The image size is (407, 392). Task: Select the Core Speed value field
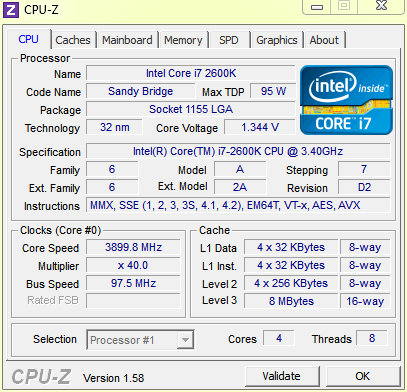133,247
